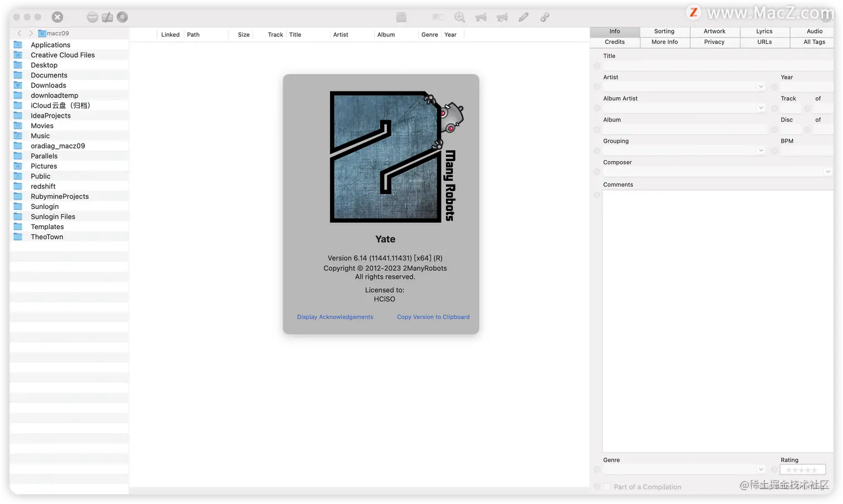Click the Music folder icon
The height and width of the screenshot is (504, 843).
click(x=18, y=135)
